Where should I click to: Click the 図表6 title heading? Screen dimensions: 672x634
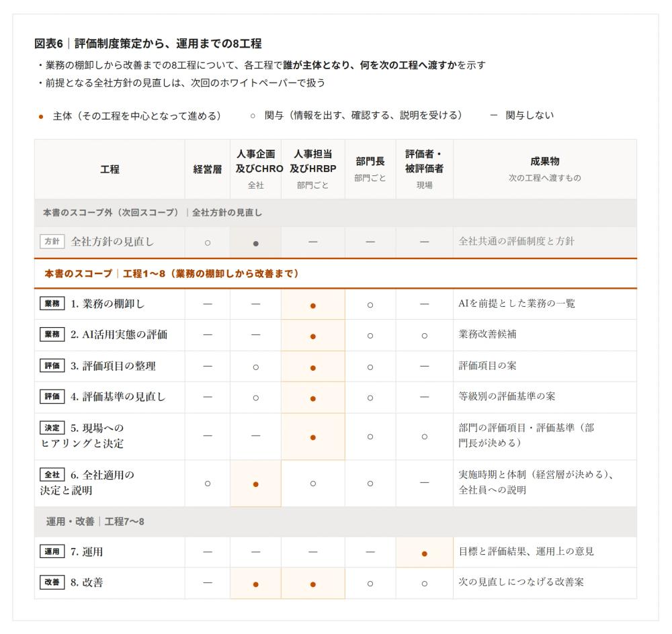(148, 44)
